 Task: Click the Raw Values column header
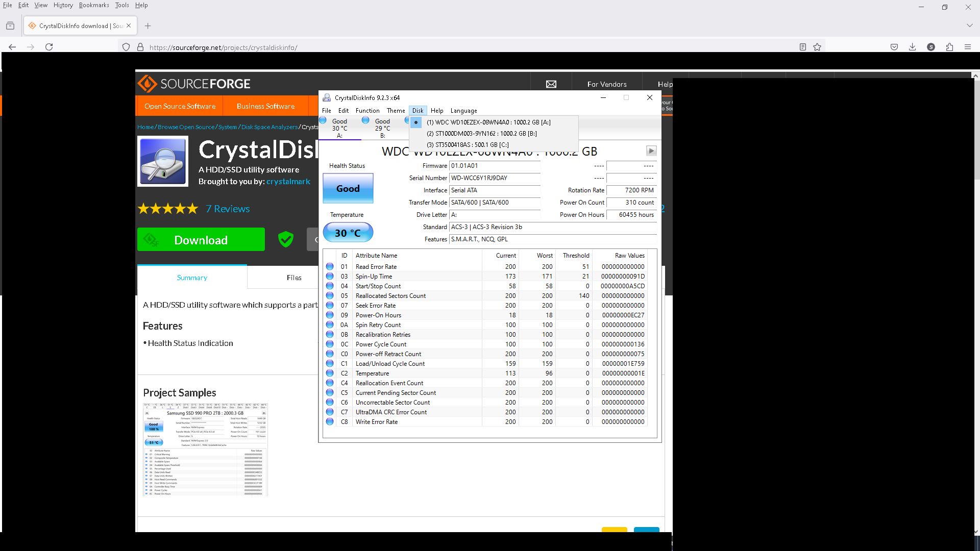click(x=629, y=256)
